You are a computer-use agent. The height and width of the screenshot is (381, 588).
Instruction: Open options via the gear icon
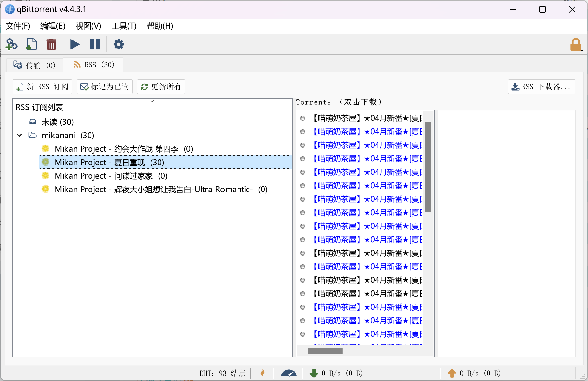[x=119, y=44]
